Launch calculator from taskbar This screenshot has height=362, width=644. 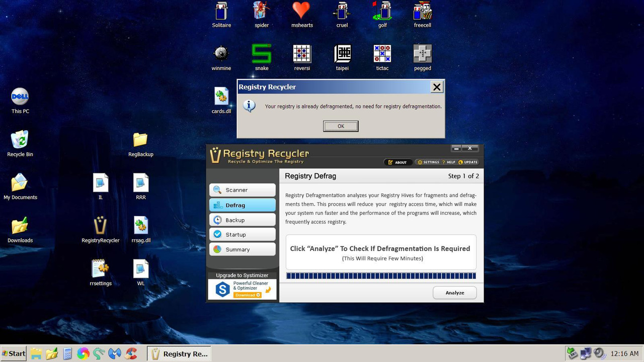67,354
